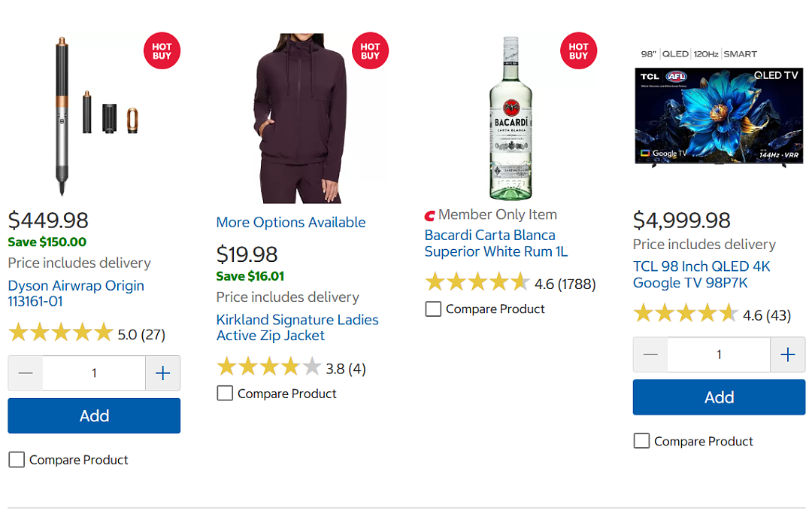The image size is (812, 514).
Task: Click the Hot Buy badge on Dyson Airwrap
Action: tap(162, 50)
